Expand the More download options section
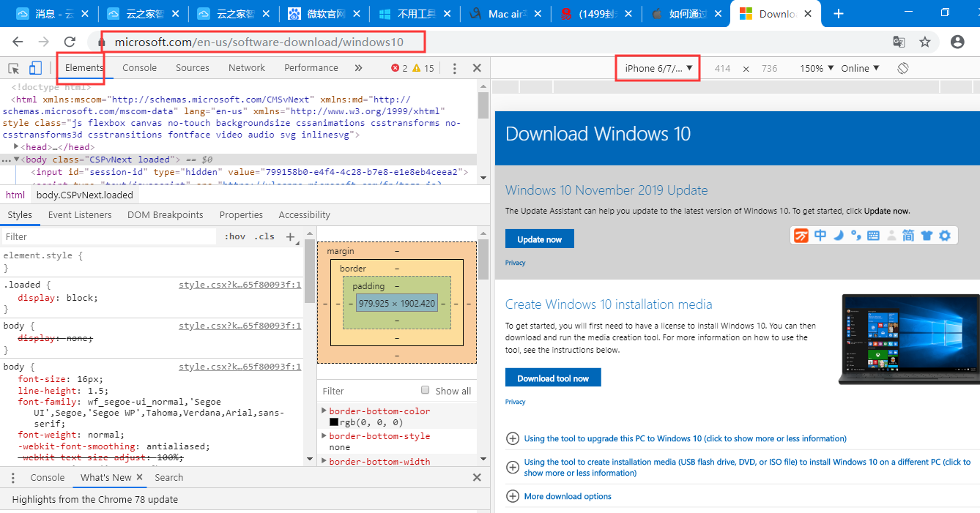This screenshot has width=980, height=513. coord(559,497)
